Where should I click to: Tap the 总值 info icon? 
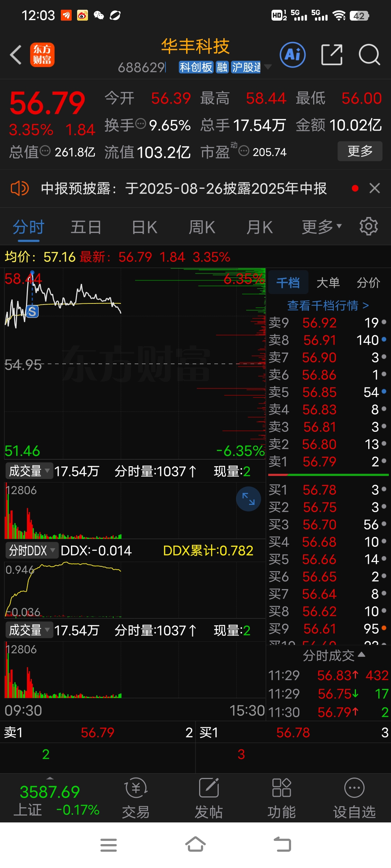[45, 151]
